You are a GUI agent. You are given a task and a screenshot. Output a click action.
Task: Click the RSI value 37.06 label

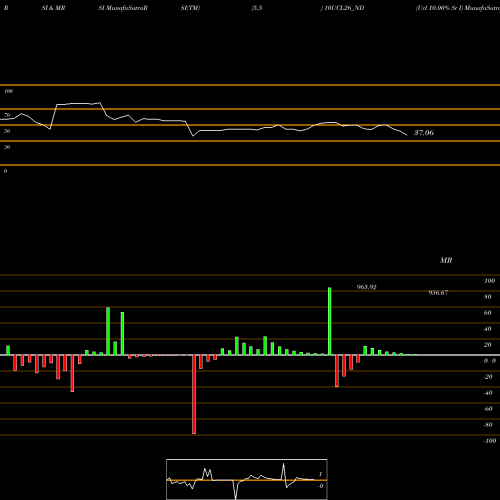pos(424,133)
